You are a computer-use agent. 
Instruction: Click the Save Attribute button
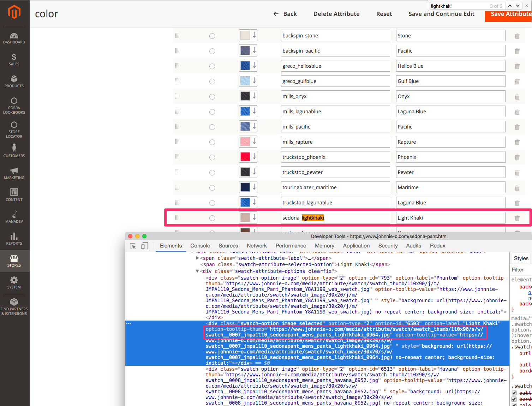[x=508, y=14]
